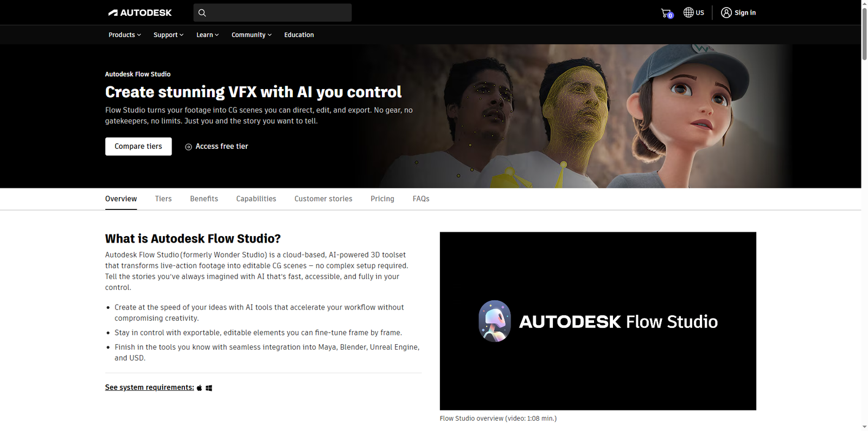Open the Education page

coord(299,35)
